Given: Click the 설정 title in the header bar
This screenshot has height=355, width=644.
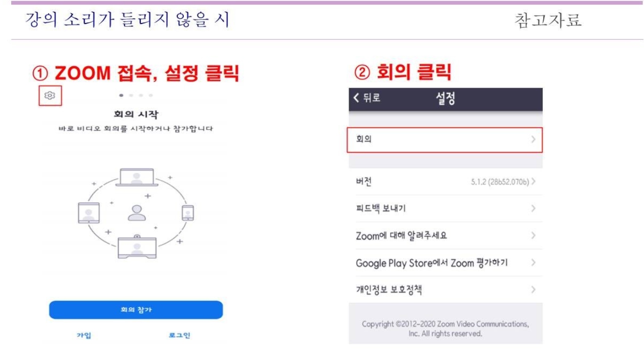Looking at the screenshot, I should [445, 98].
